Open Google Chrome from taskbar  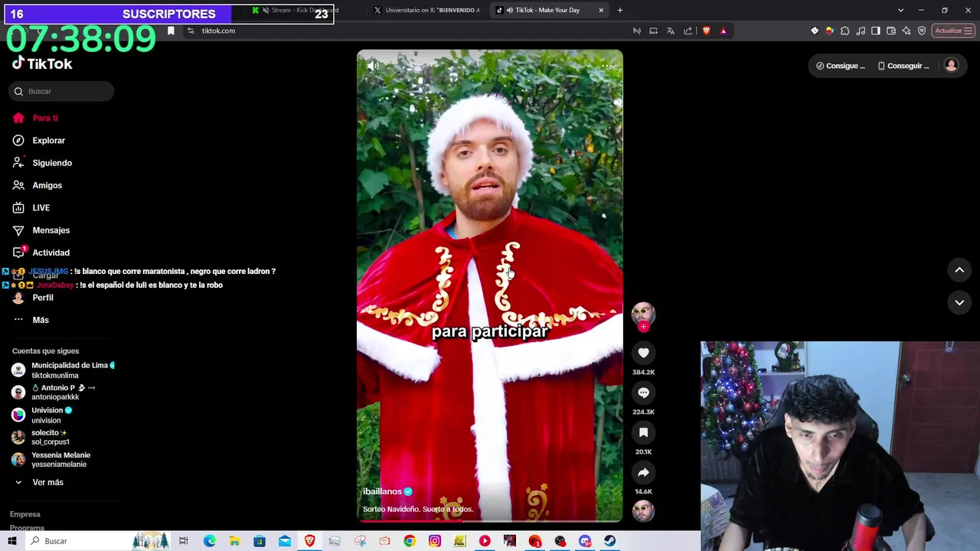click(410, 541)
